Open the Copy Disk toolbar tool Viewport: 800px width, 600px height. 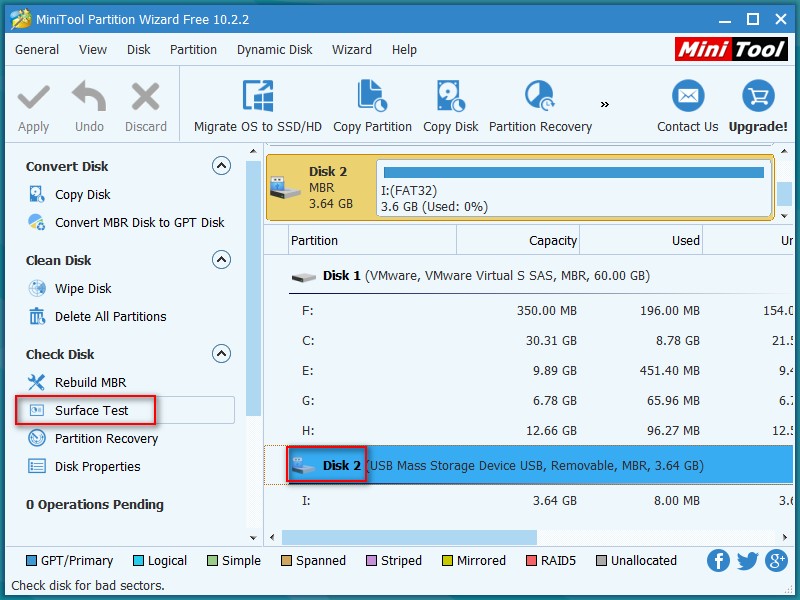[451, 107]
